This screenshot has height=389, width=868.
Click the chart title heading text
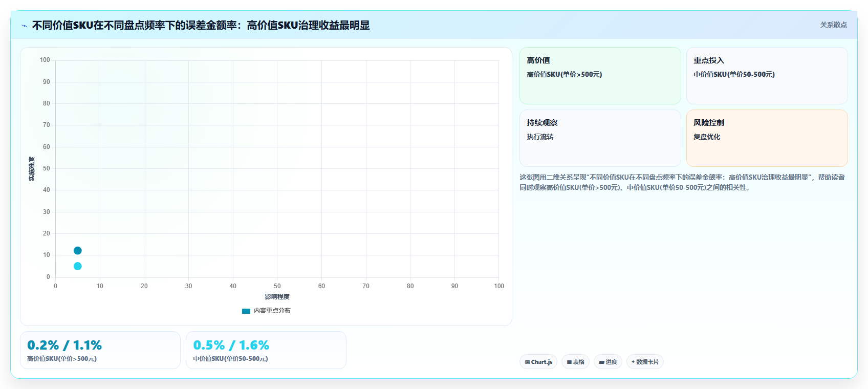tap(201, 25)
